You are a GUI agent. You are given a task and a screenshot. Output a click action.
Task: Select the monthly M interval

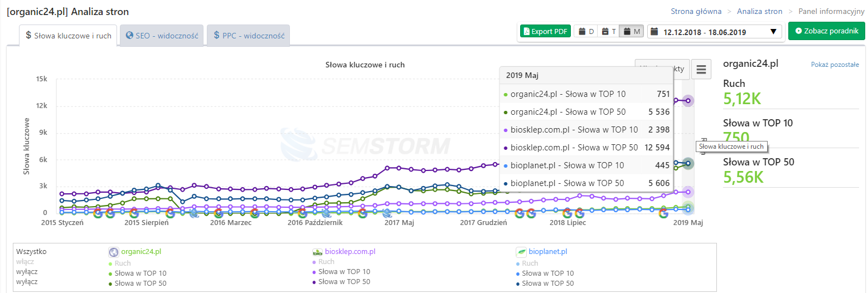point(632,32)
